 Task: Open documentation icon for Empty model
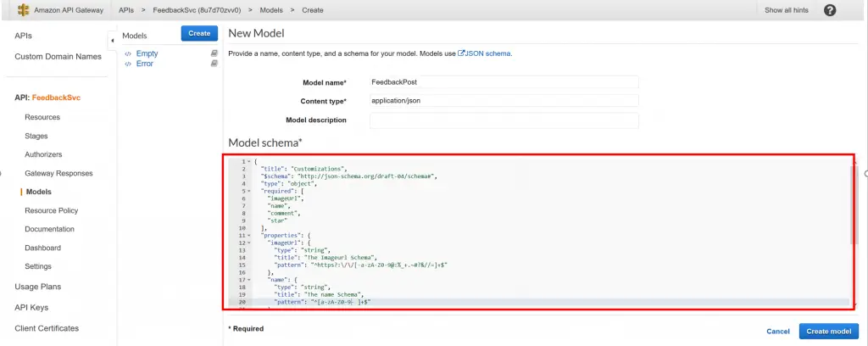pyautogui.click(x=214, y=53)
